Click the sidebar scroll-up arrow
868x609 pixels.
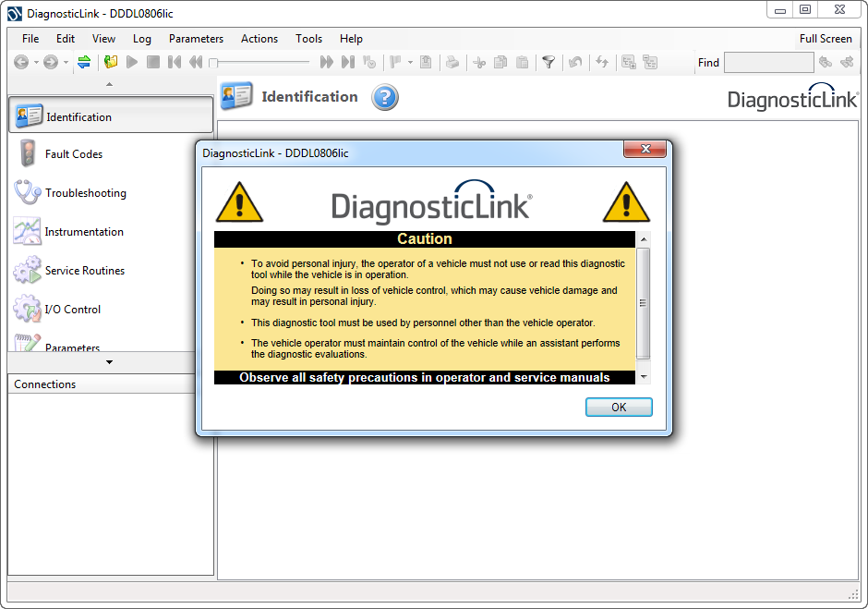coord(110,84)
